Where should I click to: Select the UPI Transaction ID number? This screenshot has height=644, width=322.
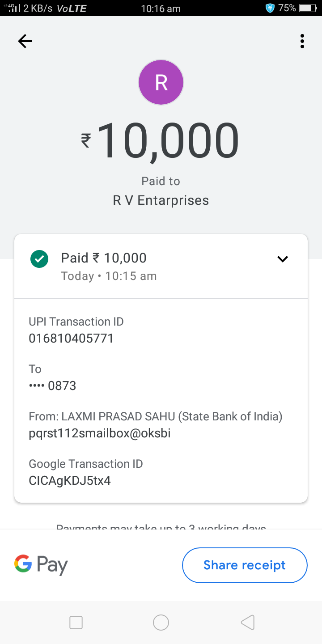click(71, 338)
